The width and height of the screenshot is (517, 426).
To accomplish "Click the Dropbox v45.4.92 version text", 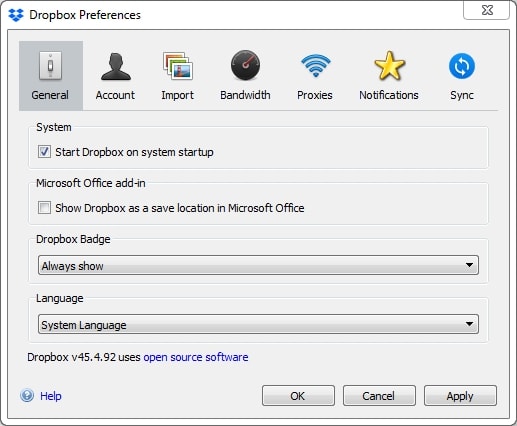I will click(x=71, y=357).
